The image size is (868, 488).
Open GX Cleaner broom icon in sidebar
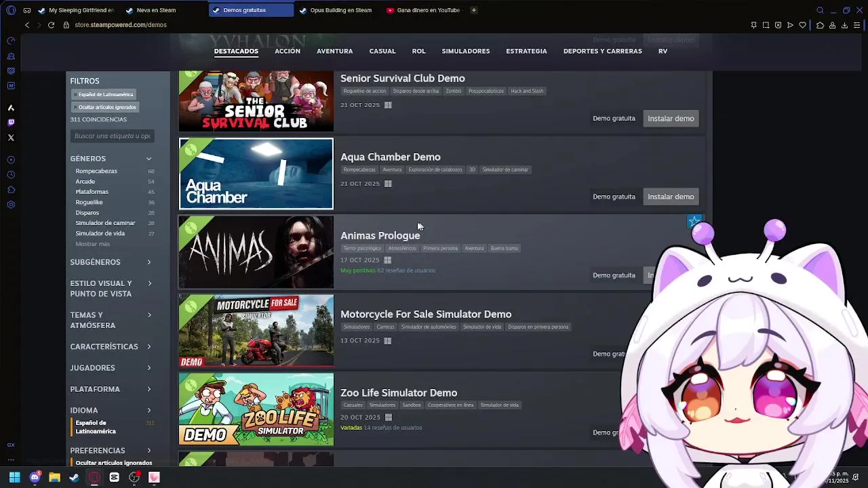pyautogui.click(x=11, y=56)
